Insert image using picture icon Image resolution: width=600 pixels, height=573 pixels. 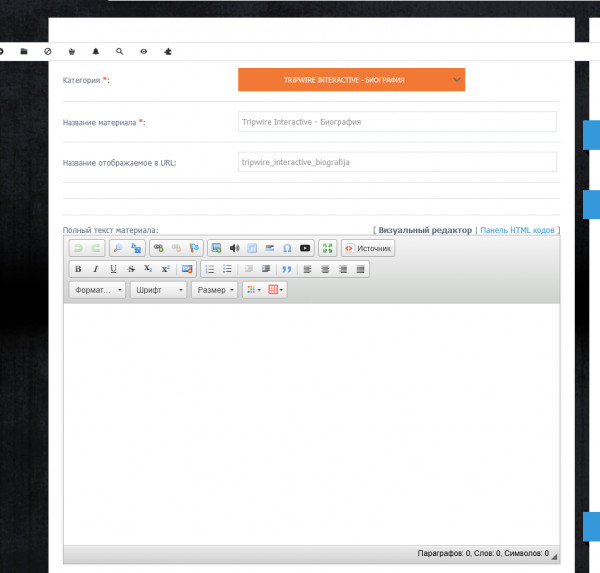[x=217, y=248]
